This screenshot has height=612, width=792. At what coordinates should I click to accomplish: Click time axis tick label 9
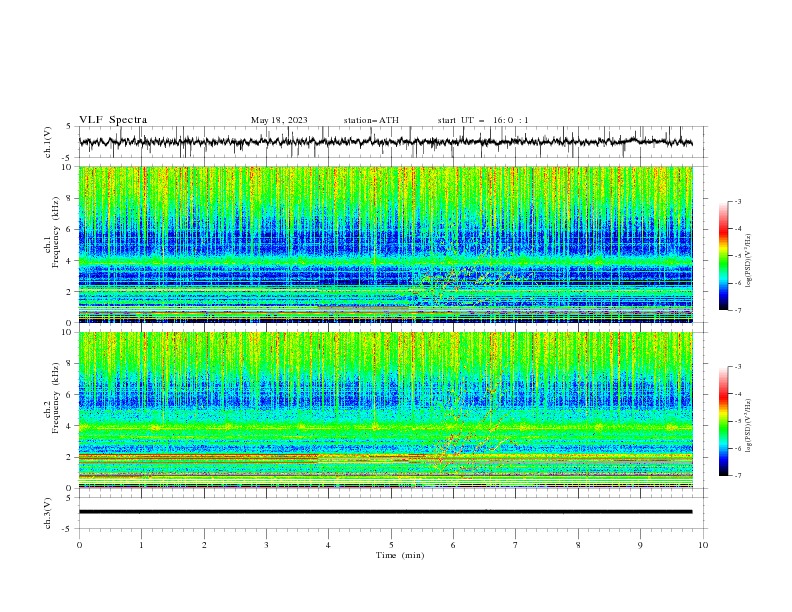click(640, 545)
